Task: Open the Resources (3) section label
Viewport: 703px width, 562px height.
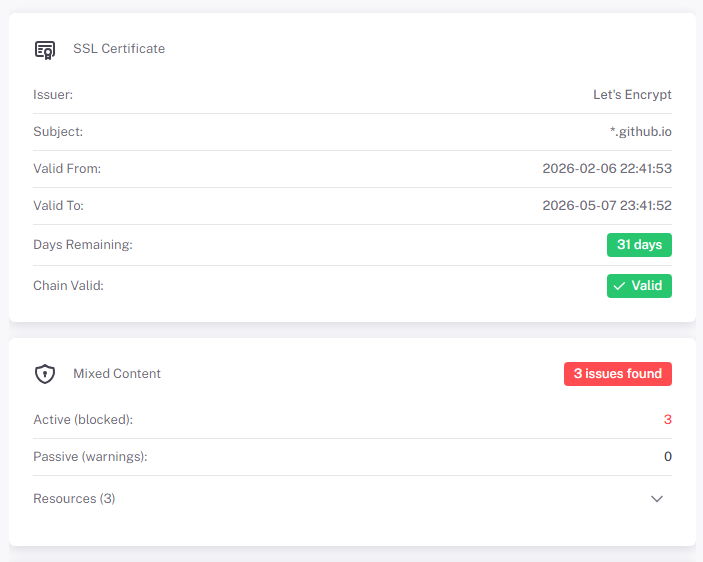Action: [x=74, y=499]
